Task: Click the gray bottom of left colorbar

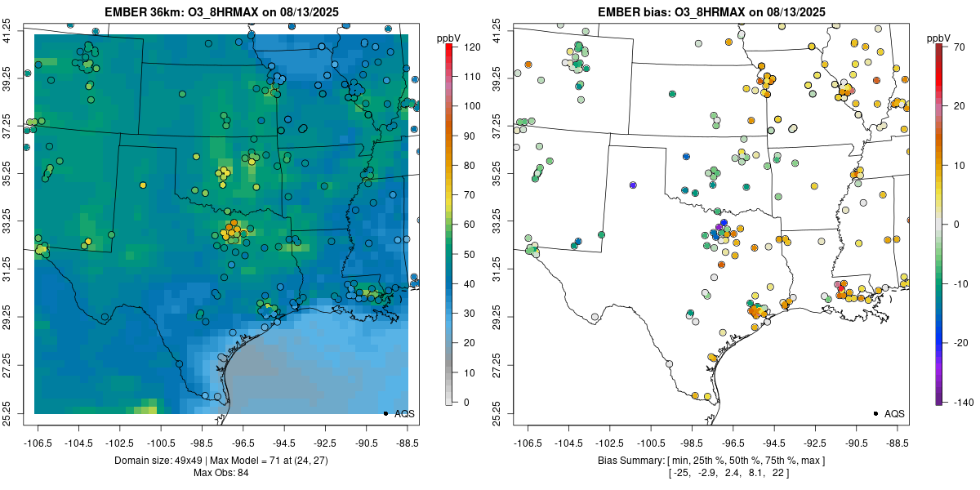Action: [x=449, y=401]
